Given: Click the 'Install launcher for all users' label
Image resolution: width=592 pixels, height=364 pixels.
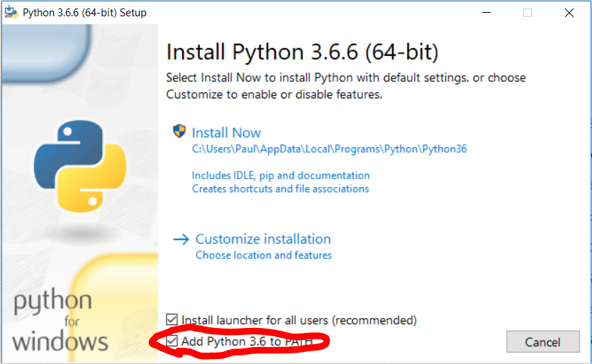Looking at the screenshot, I should (x=299, y=320).
